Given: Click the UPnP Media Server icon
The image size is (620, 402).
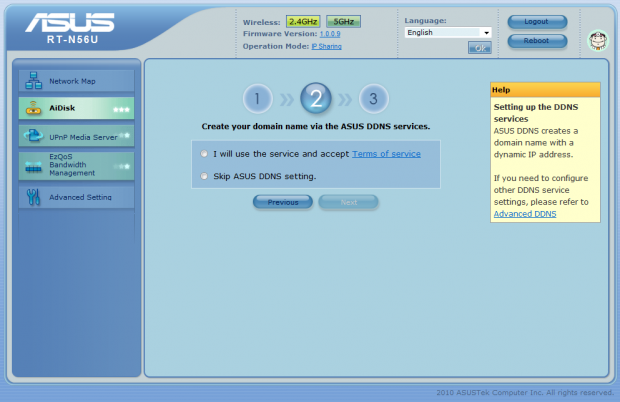Looking at the screenshot, I should click(33, 136).
